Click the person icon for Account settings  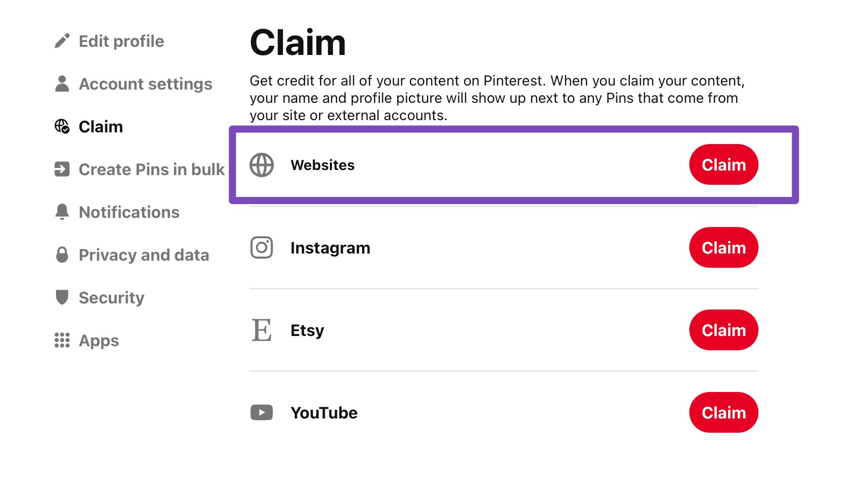62,84
